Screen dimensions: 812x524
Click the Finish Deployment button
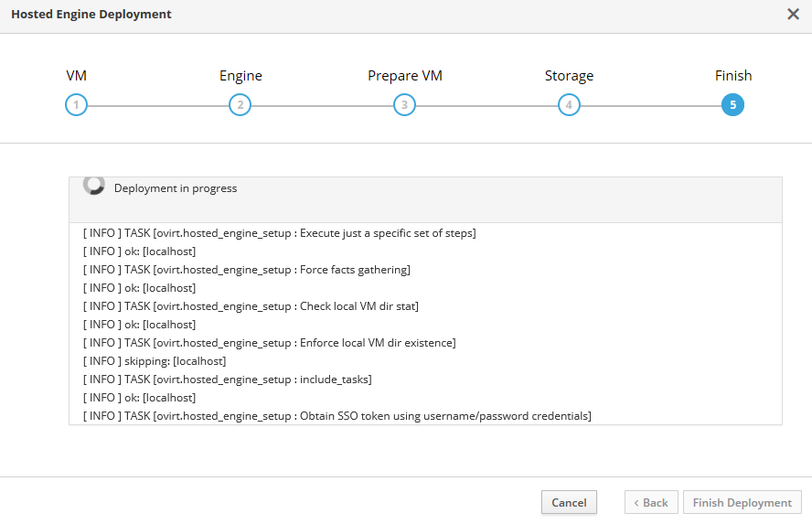click(x=742, y=502)
